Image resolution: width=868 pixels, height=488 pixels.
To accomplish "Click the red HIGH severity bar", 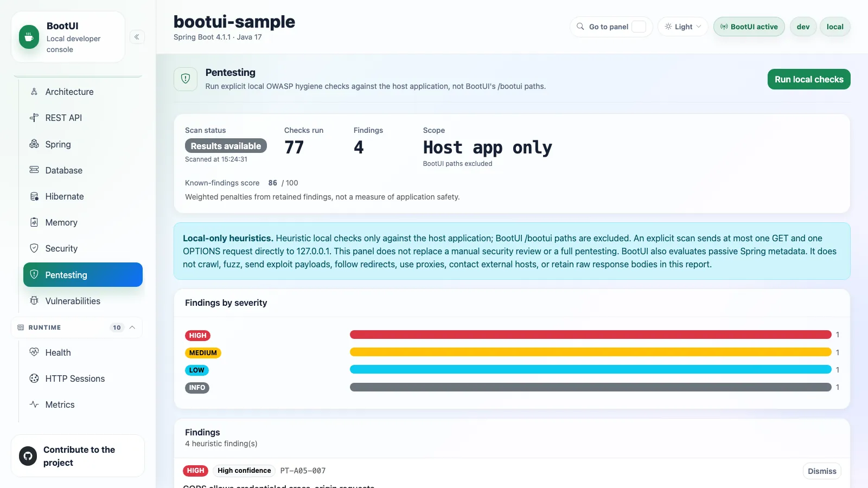I will point(591,335).
